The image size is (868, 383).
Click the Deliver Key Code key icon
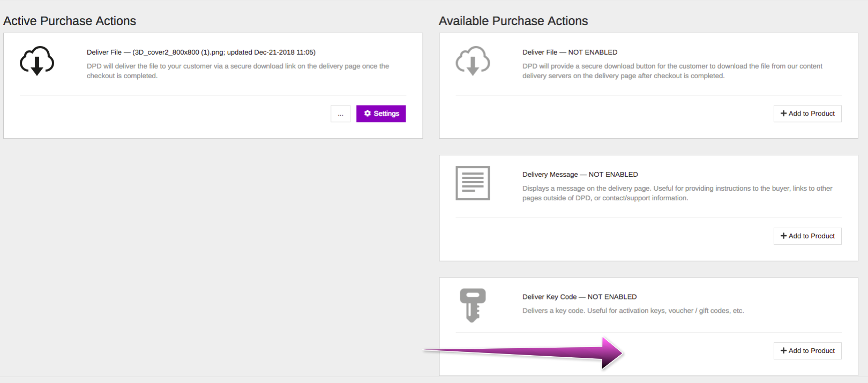[x=473, y=305]
